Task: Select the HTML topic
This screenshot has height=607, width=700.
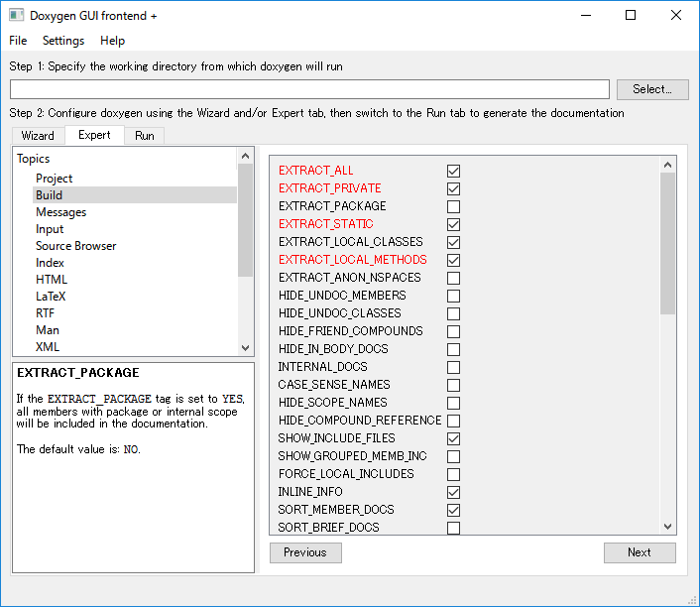Action: (x=52, y=280)
